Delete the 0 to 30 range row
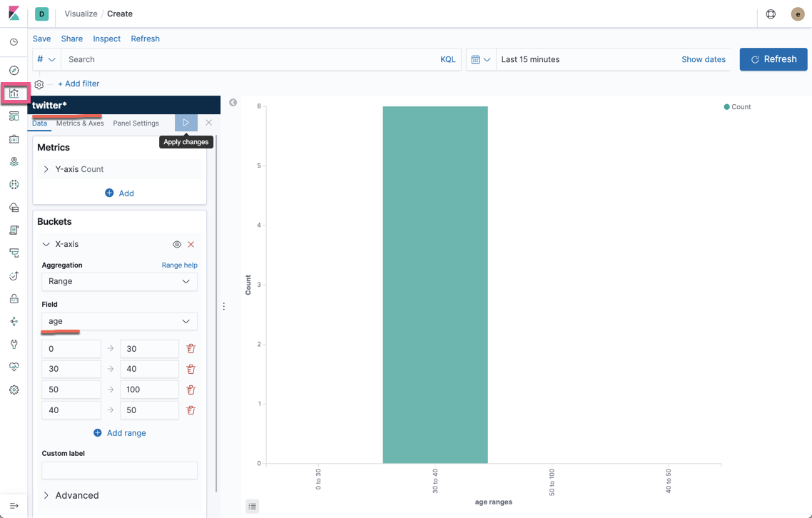 (x=191, y=349)
